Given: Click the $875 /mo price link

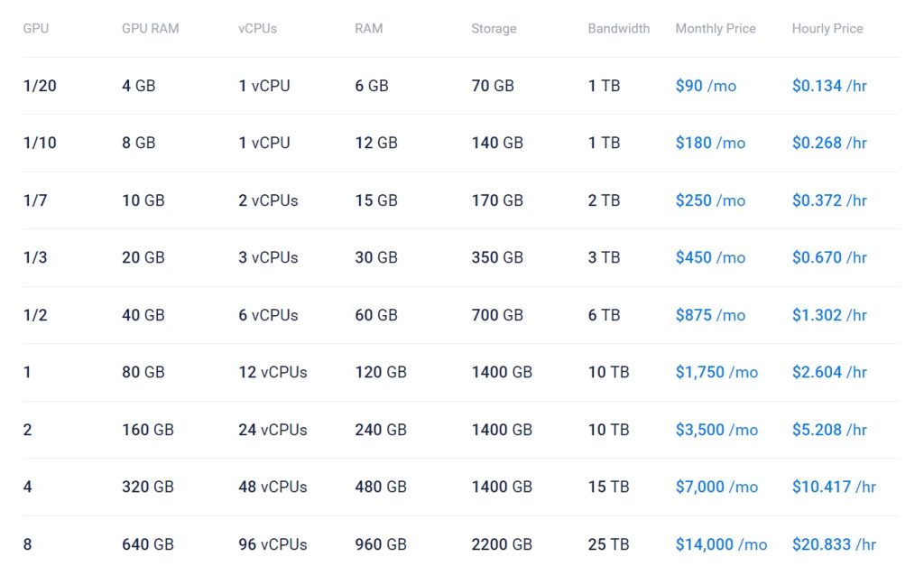Looking at the screenshot, I should 710,315.
